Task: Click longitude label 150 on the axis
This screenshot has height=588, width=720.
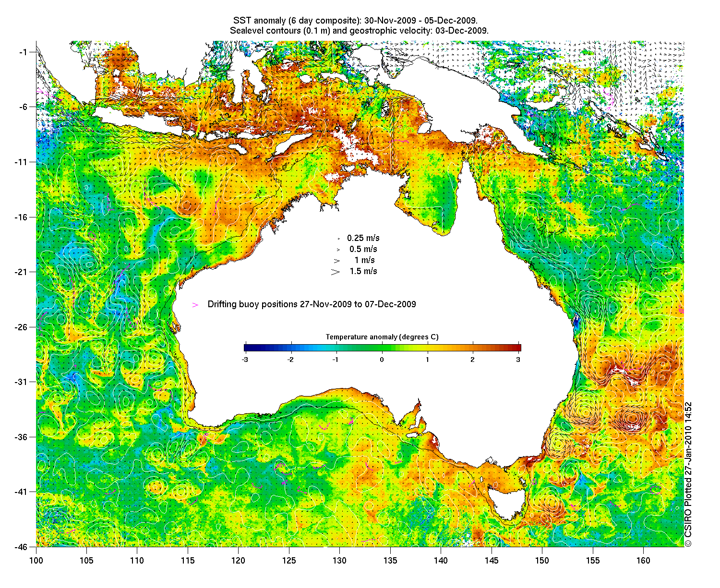Action: [542, 560]
